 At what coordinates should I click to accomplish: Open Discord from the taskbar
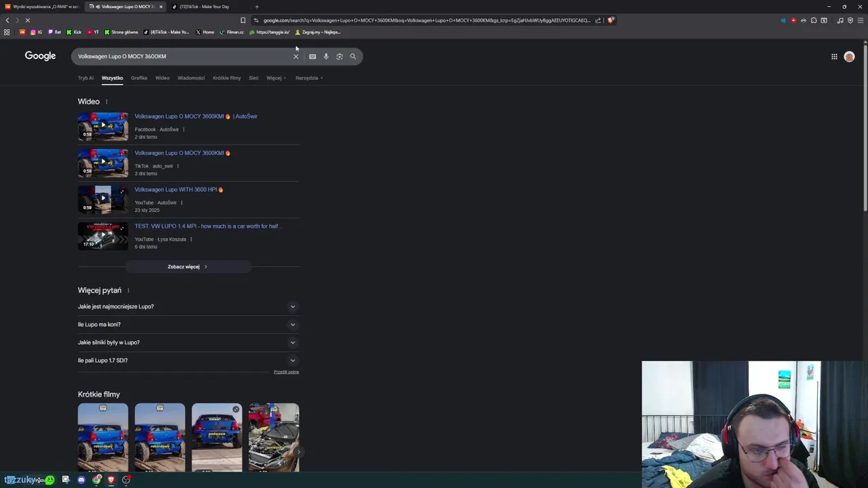pos(81,480)
